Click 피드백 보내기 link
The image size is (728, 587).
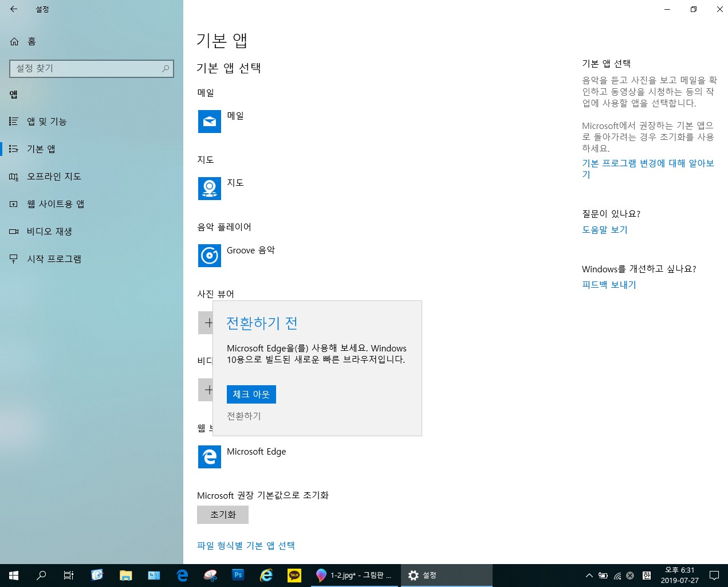tap(609, 285)
